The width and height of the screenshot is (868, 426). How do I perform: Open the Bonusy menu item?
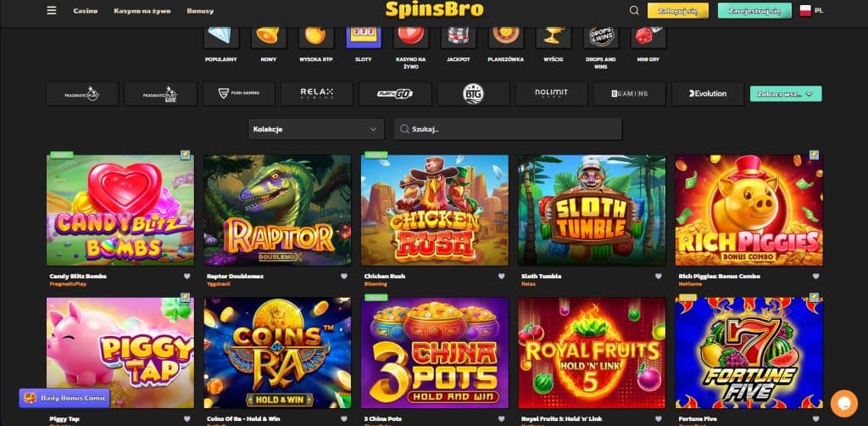(x=200, y=10)
